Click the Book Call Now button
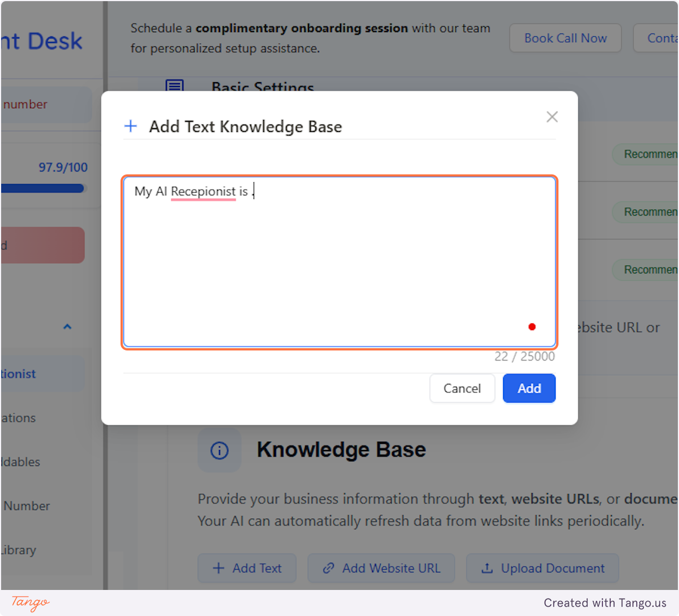 click(x=565, y=38)
